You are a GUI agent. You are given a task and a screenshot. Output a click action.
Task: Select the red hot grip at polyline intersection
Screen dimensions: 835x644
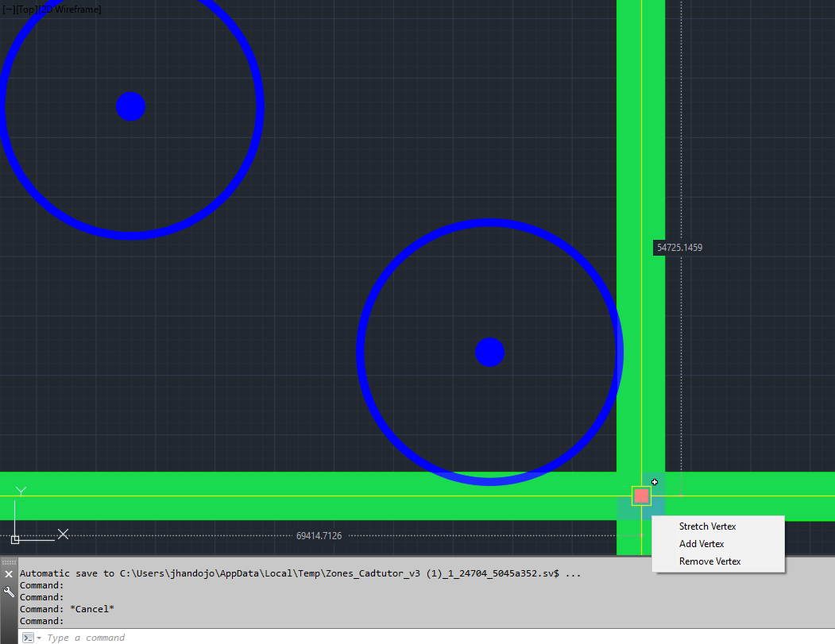pyautogui.click(x=641, y=496)
